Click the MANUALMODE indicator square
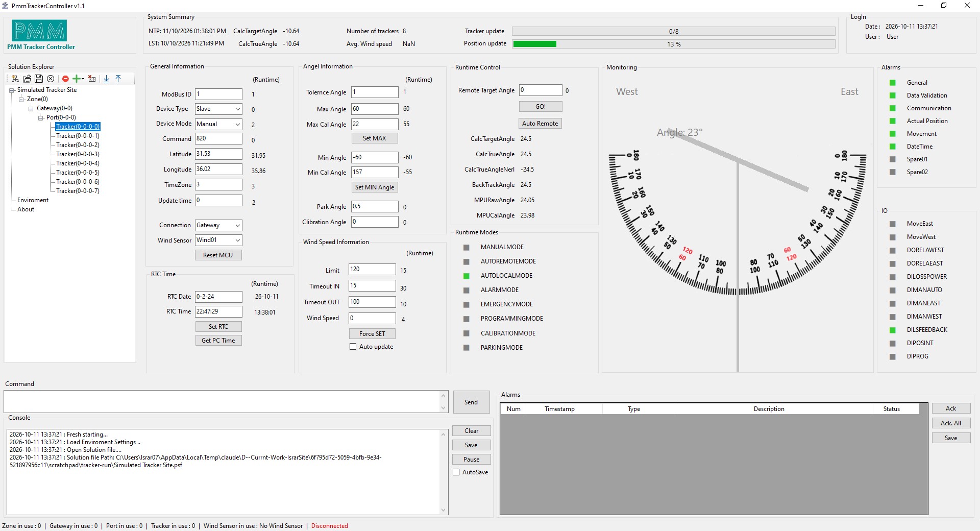 (x=466, y=247)
